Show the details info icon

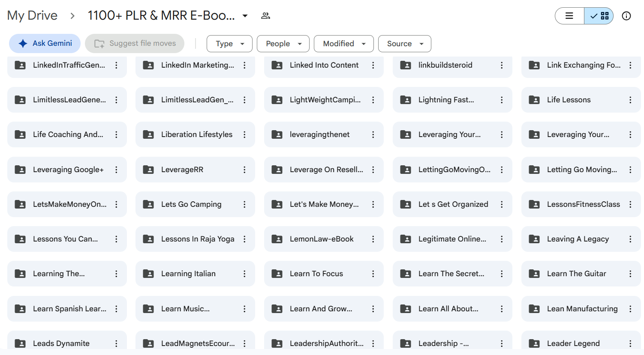[626, 16]
